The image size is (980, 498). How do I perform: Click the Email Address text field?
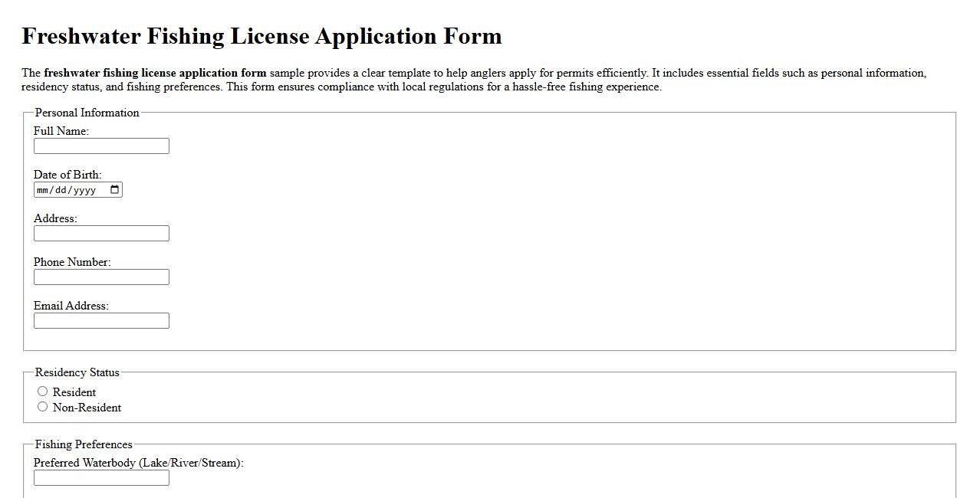(x=101, y=320)
